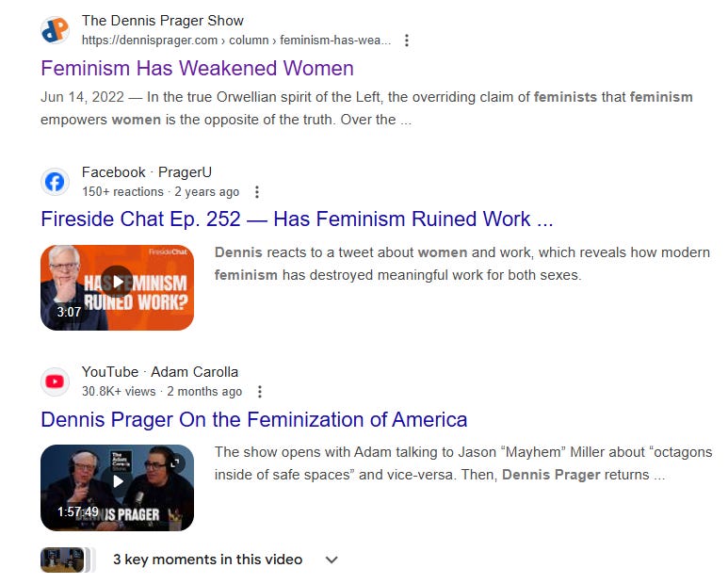Open Dennis Prager On the Feminization link
The image size is (728, 584).
pos(254,420)
